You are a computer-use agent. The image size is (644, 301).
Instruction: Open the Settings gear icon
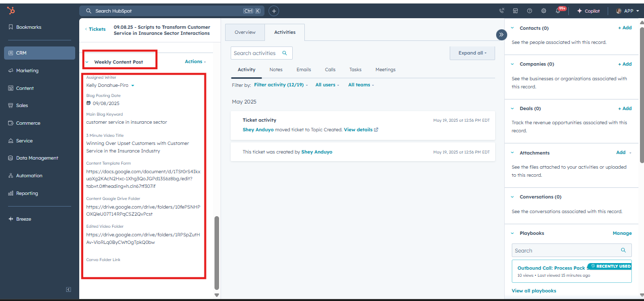coord(544,11)
